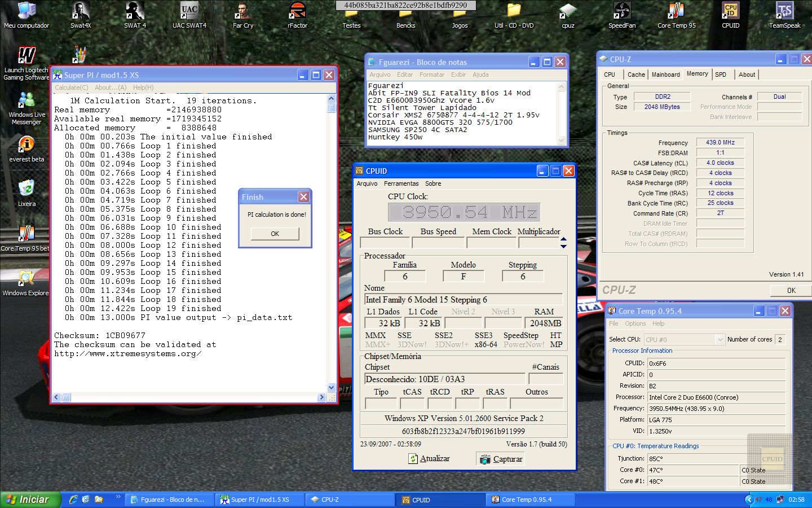The height and width of the screenshot is (508, 812).
Task: Switch to Super PI taskbar button
Action: click(x=260, y=500)
